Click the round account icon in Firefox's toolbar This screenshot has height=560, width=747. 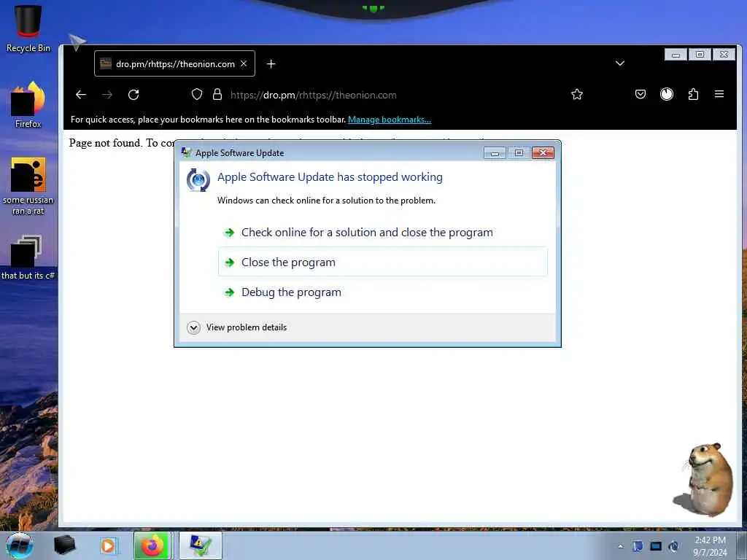tap(667, 94)
